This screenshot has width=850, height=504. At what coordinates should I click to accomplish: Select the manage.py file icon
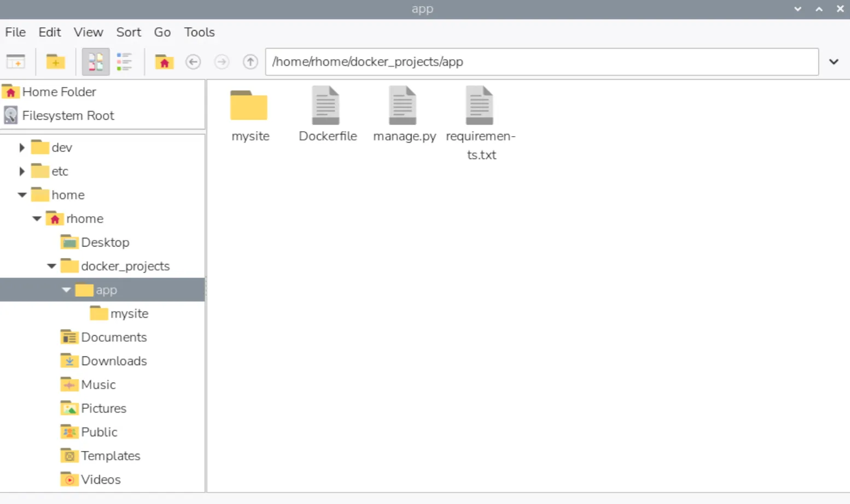(403, 106)
